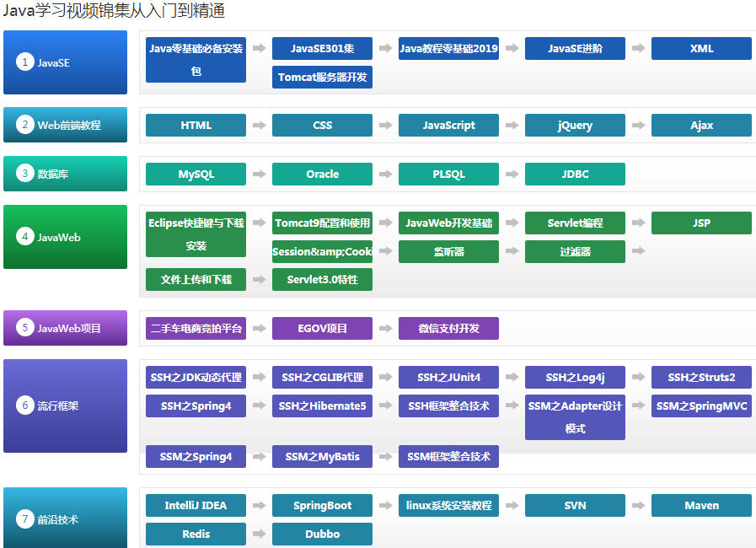Viewport: 756px width, 548px height.
Task: Open the JavaScript course
Action: (x=448, y=126)
